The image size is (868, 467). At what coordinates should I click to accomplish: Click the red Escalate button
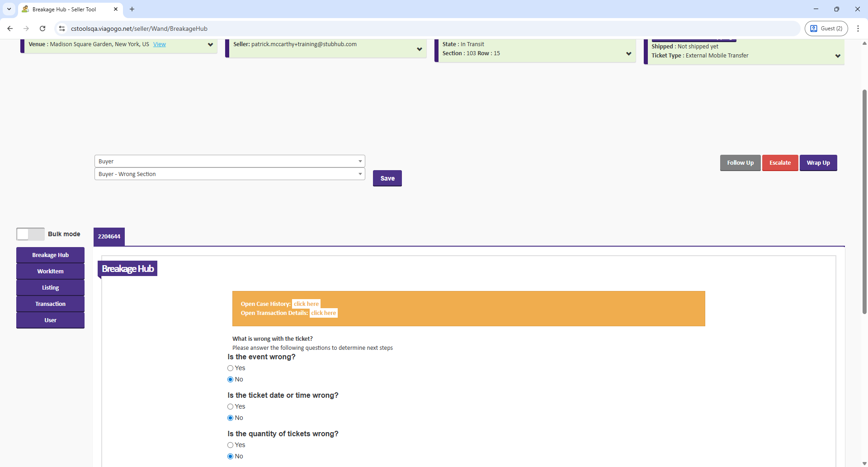click(x=780, y=163)
